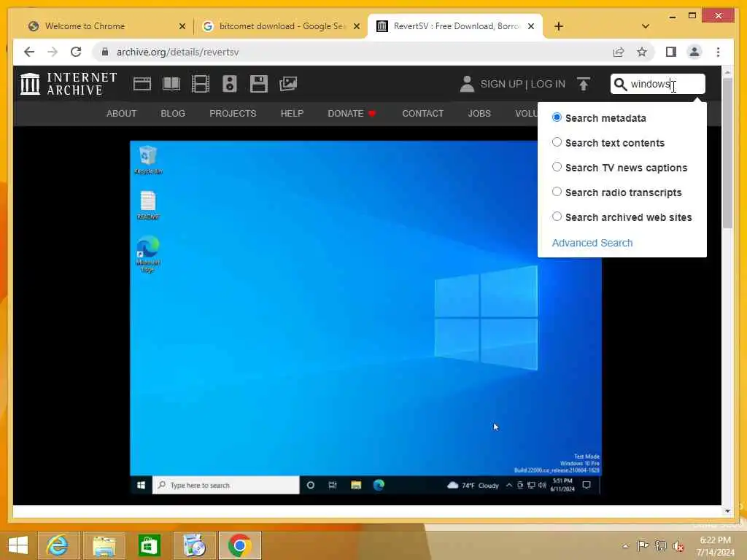Open the HELP menu item

(292, 113)
